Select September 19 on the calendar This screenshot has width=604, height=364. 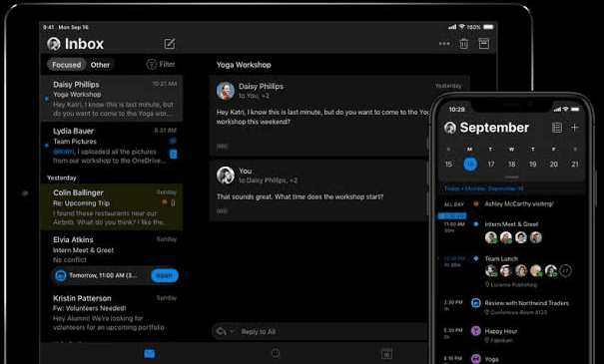click(x=532, y=165)
